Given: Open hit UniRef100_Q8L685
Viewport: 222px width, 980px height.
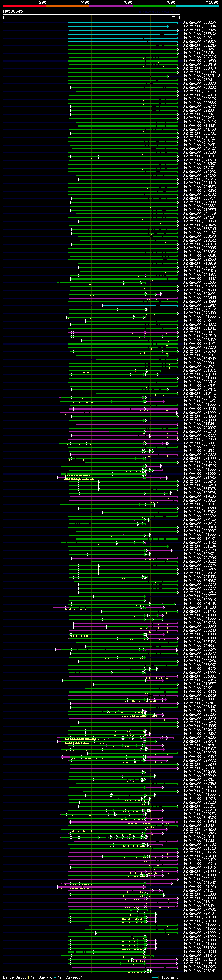Looking at the screenshot, I should [199, 282].
